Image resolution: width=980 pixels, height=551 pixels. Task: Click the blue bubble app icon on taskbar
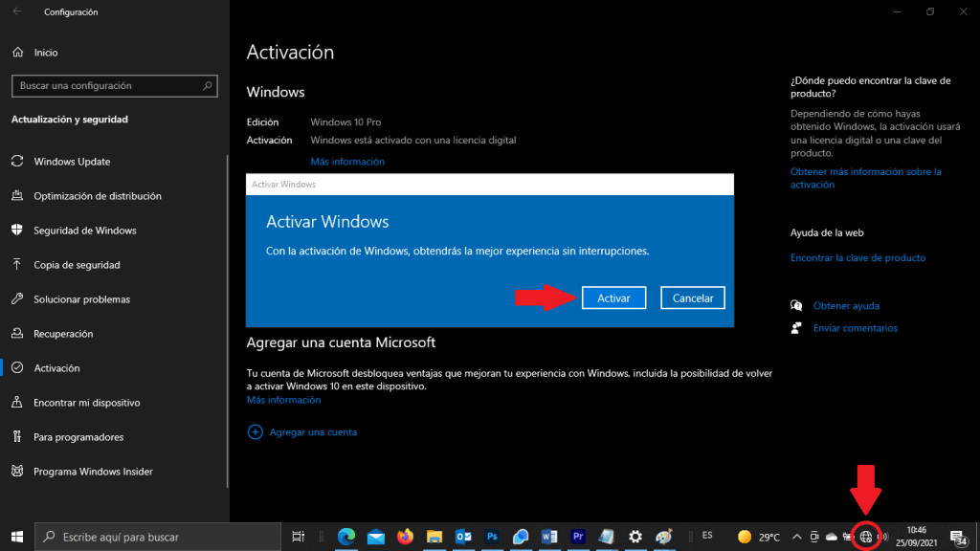coord(521,537)
